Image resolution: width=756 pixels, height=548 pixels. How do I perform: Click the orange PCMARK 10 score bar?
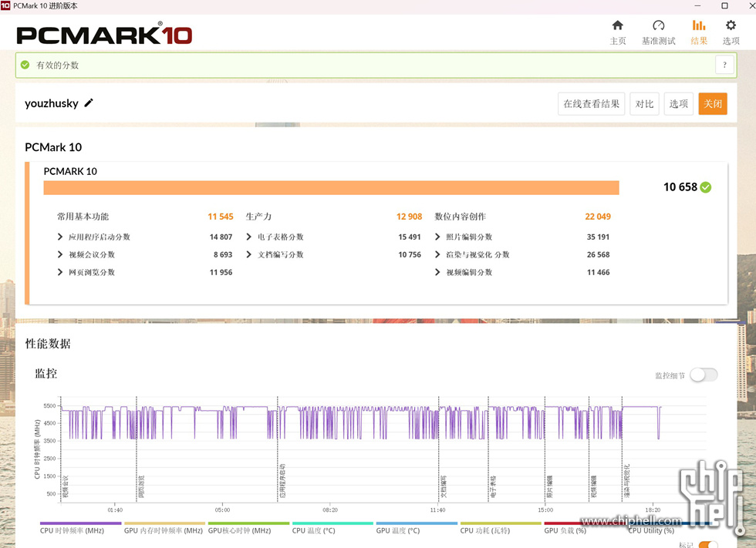pyautogui.click(x=331, y=188)
